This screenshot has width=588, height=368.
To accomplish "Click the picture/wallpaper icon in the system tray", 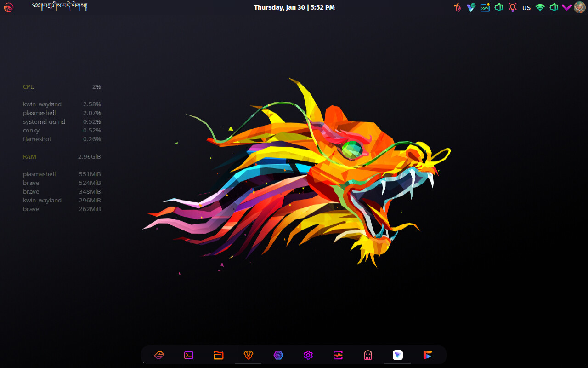I will tap(485, 7).
